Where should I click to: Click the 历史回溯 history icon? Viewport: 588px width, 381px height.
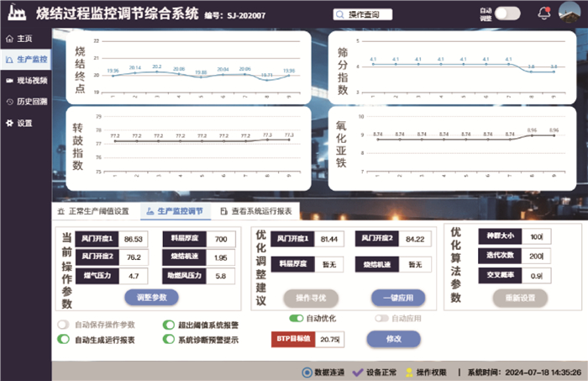[x=8, y=102]
